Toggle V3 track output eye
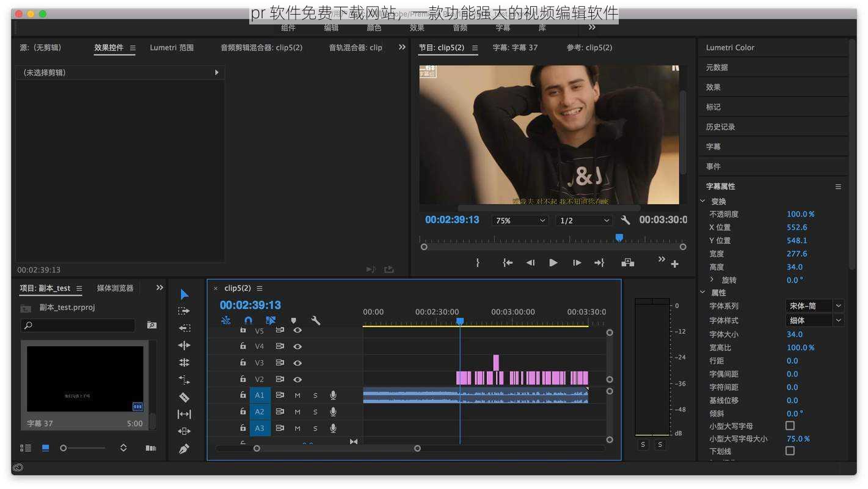Viewport: 868px width, 489px height. 297,363
